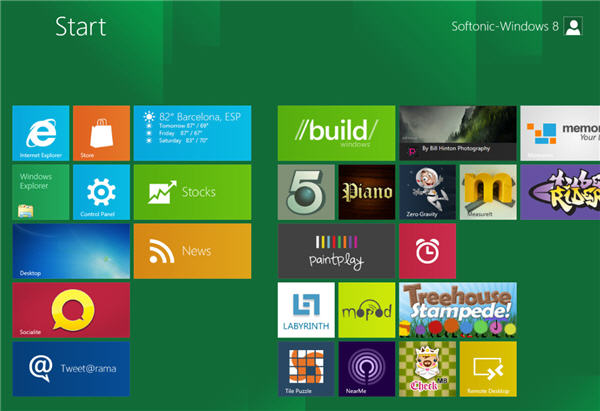Open Windows Explorer tile
Screen dimensions: 600x411
point(41,192)
